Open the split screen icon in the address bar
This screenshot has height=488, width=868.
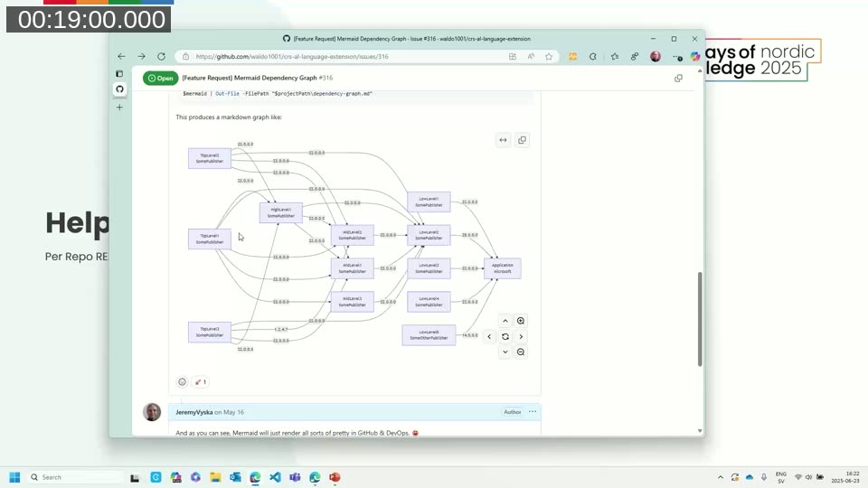[513, 56]
